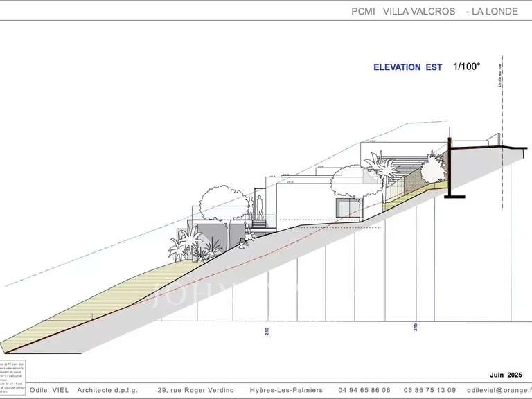Click the VILLA VALCROS title text
Image resolution: width=532 pixels, height=399 pixels.
pyautogui.click(x=419, y=11)
